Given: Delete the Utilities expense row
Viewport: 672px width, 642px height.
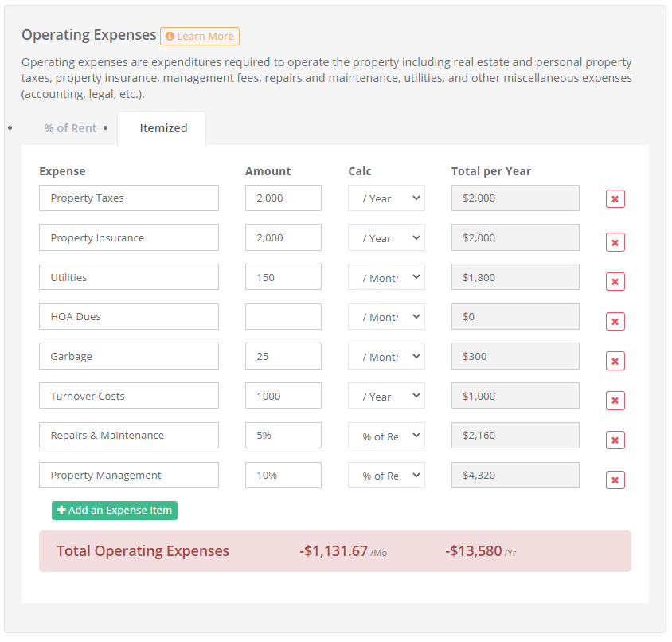Looking at the screenshot, I should coord(615,281).
